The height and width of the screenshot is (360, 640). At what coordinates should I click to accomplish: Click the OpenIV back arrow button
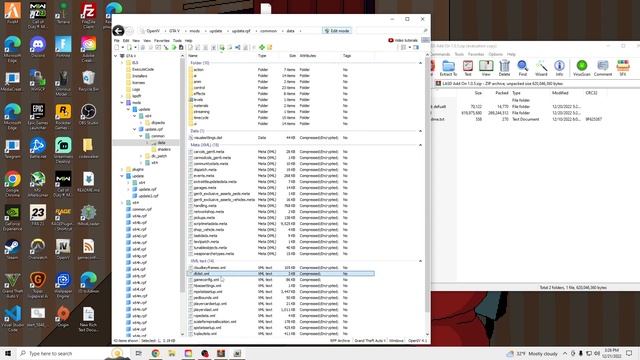[x=118, y=31]
